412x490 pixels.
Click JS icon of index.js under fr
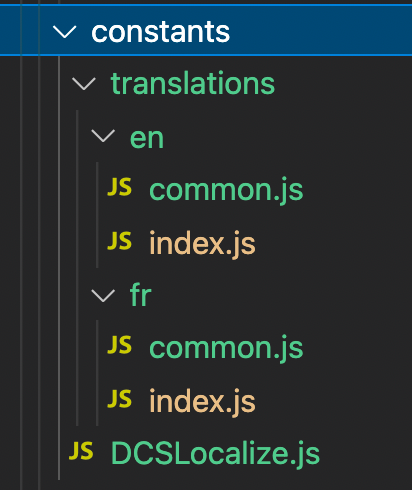click(x=119, y=398)
